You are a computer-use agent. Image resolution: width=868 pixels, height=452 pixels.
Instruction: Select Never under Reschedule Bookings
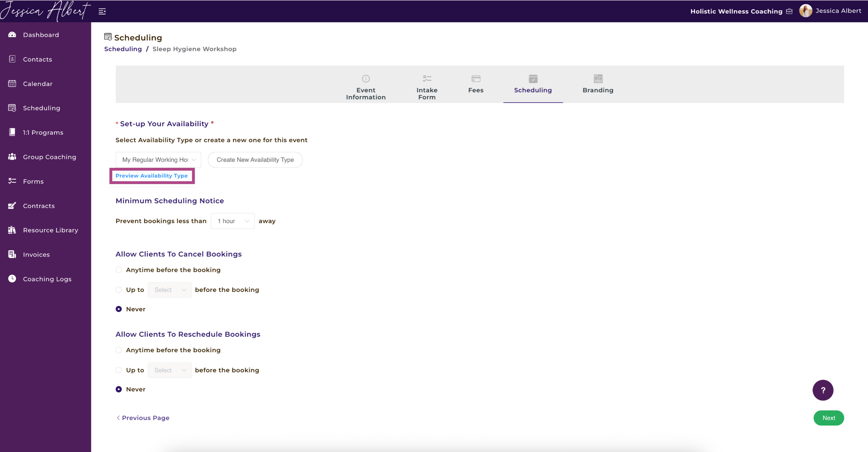click(x=119, y=389)
